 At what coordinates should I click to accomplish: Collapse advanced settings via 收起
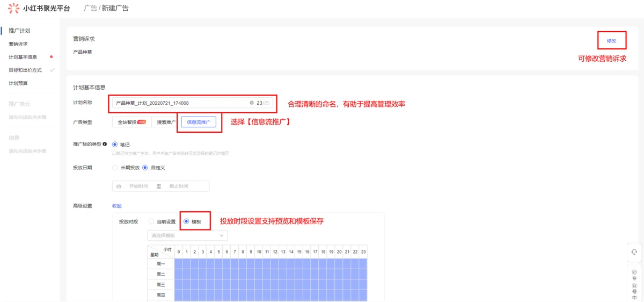116,206
